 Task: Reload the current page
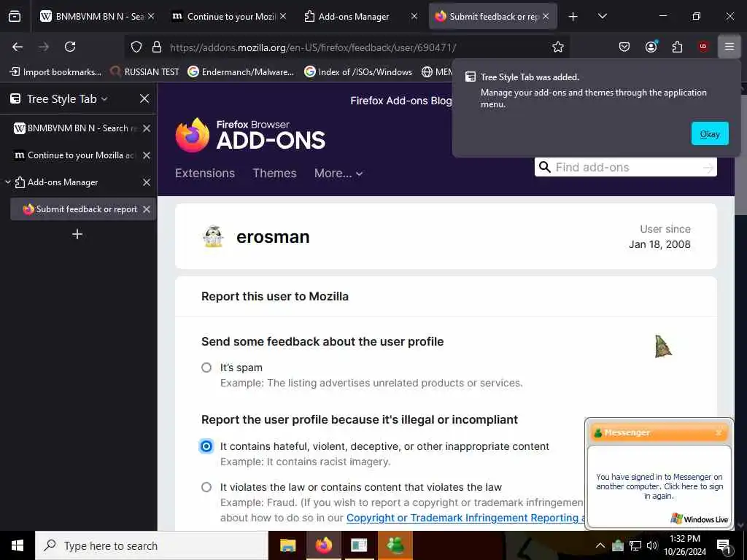pyautogui.click(x=70, y=47)
